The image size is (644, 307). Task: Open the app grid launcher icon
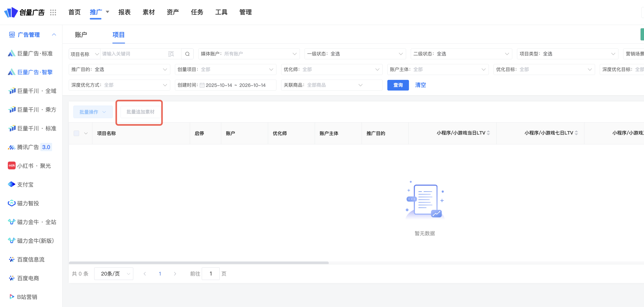click(53, 12)
